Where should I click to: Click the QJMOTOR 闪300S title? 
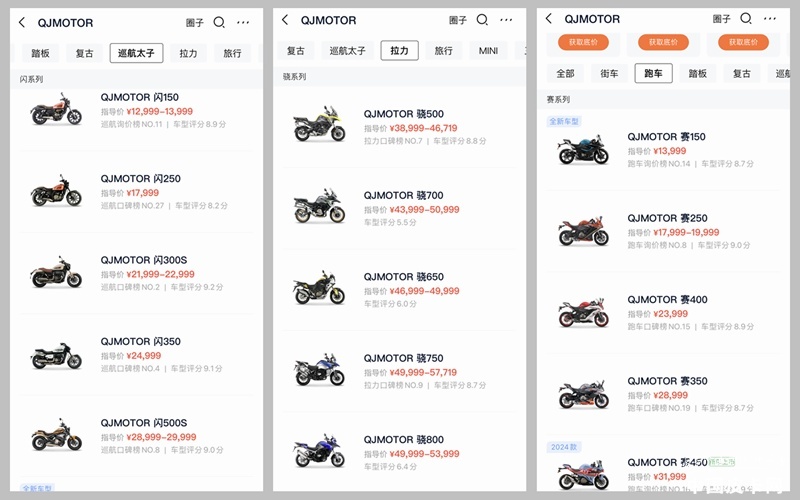[144, 260]
